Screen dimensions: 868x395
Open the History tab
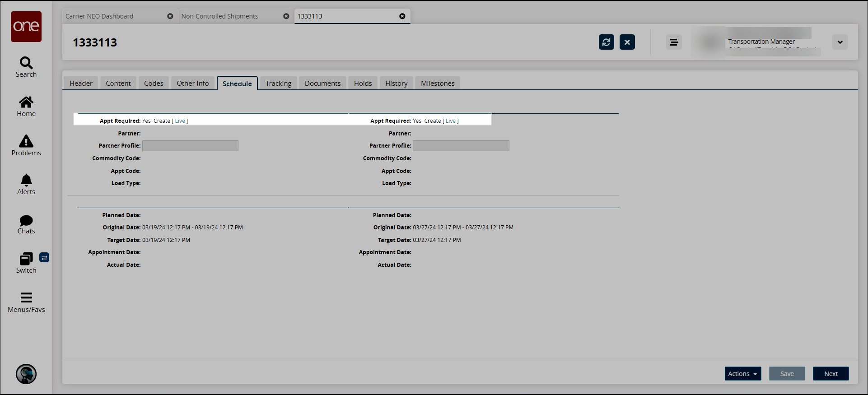[397, 83]
